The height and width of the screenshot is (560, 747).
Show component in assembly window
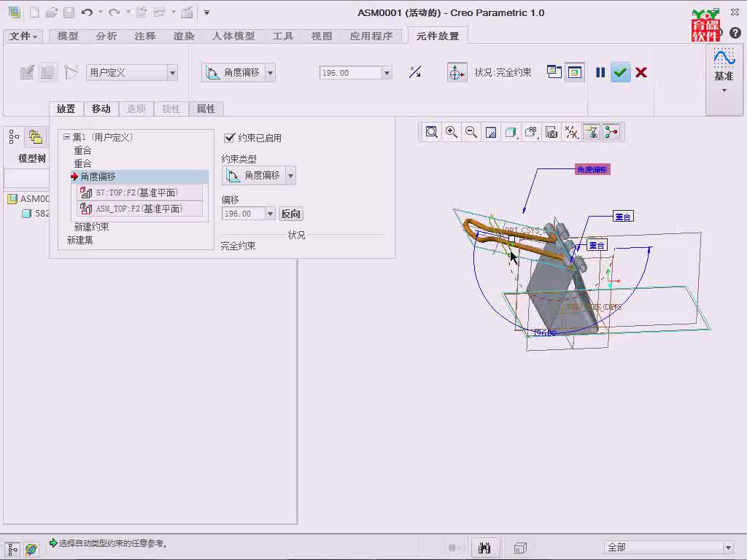[575, 72]
